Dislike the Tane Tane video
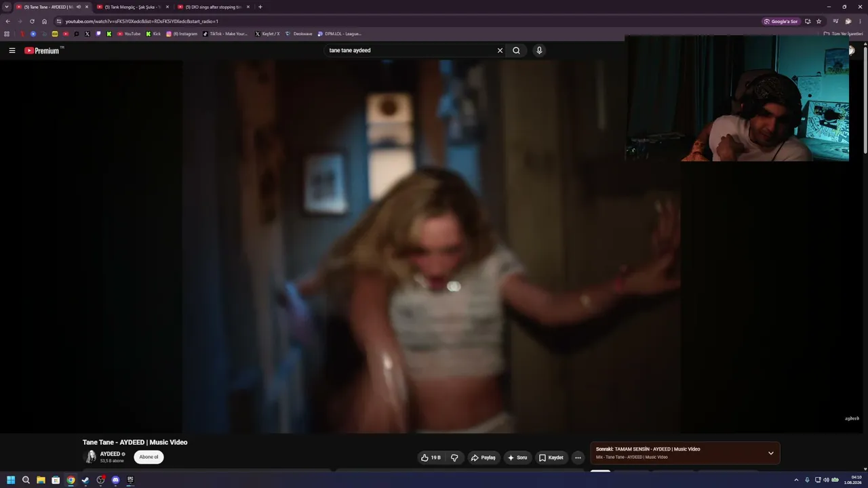The height and width of the screenshot is (488, 868). tap(454, 457)
